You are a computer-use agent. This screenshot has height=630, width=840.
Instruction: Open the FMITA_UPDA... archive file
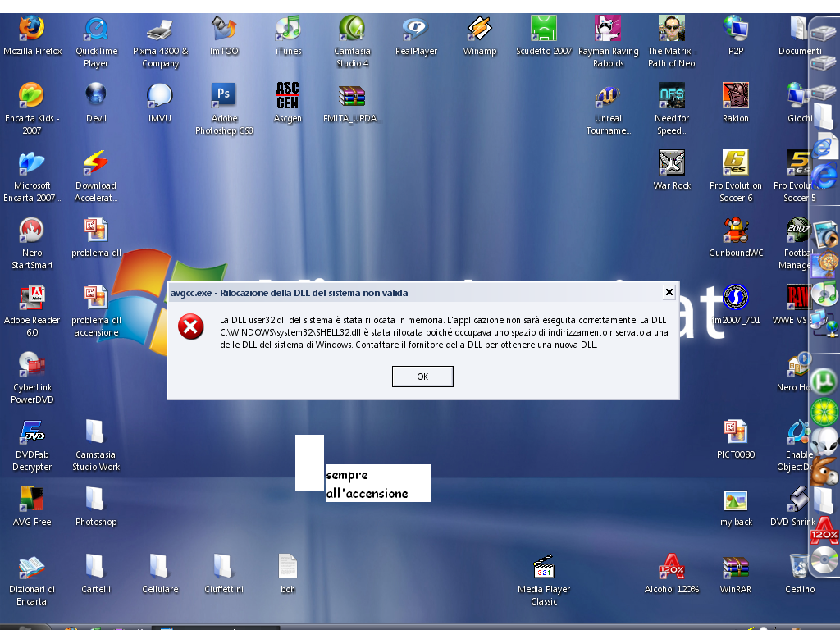point(352,103)
